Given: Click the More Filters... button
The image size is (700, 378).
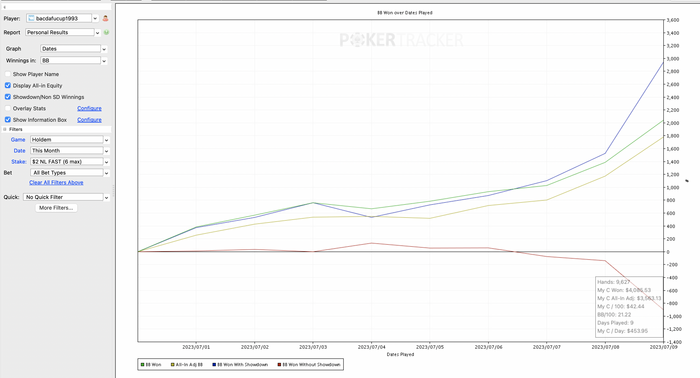Looking at the screenshot, I should tap(56, 208).
